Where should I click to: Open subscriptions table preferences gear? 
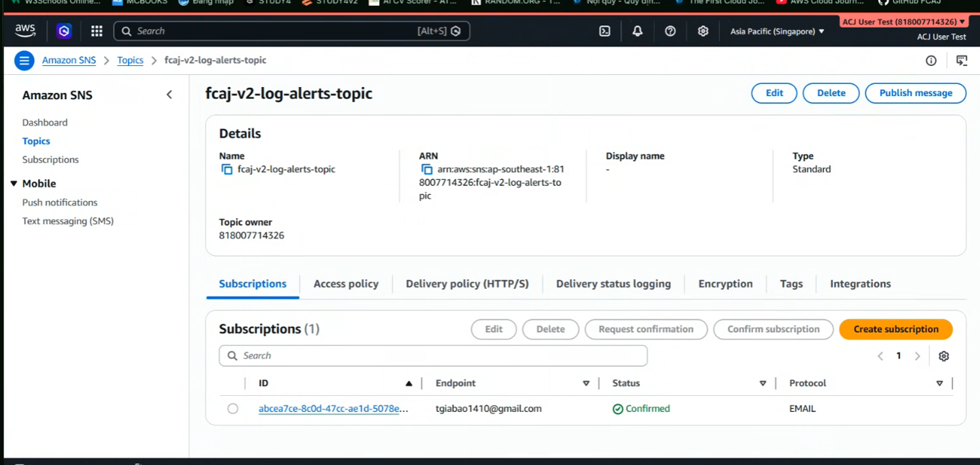pyautogui.click(x=944, y=356)
